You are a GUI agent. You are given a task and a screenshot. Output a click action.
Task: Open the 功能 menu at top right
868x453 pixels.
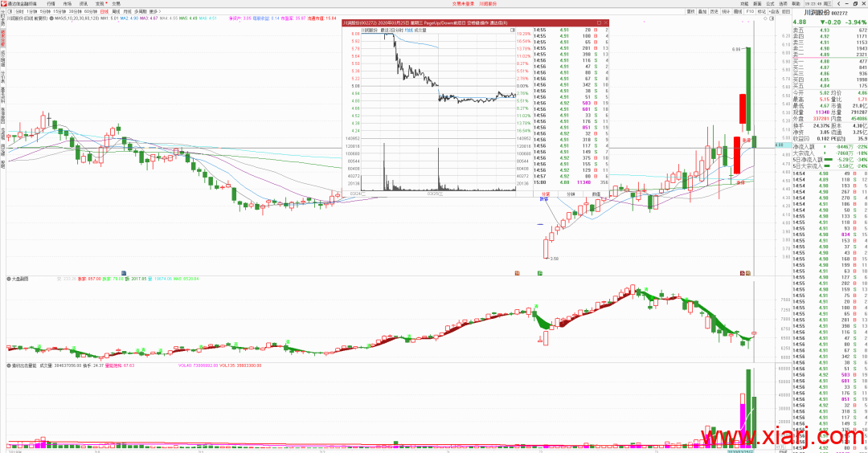[x=744, y=3]
